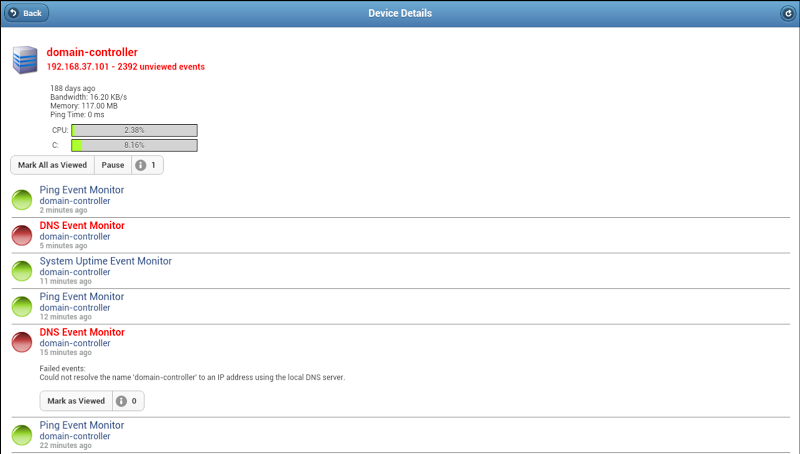Open info button showing count 0

tap(128, 401)
